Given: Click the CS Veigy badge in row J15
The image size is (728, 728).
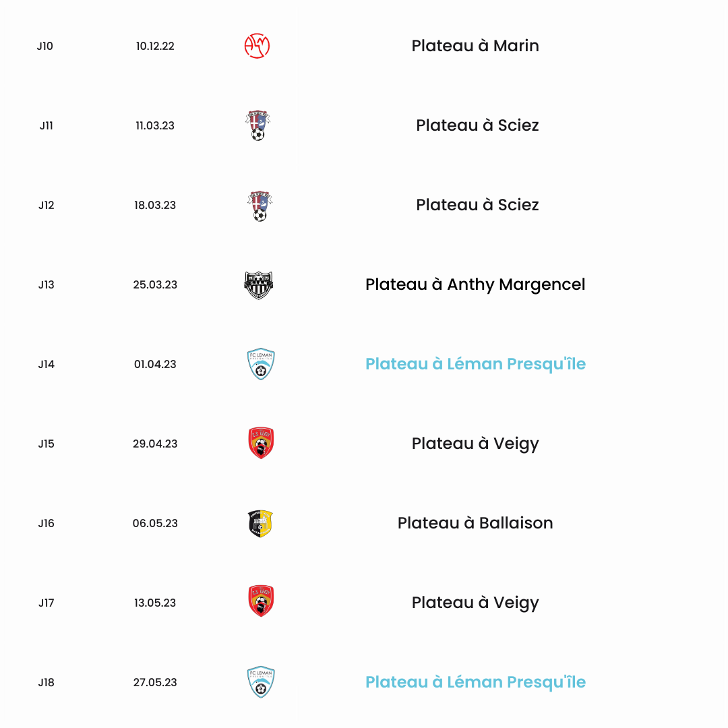Looking at the screenshot, I should (x=261, y=444).
